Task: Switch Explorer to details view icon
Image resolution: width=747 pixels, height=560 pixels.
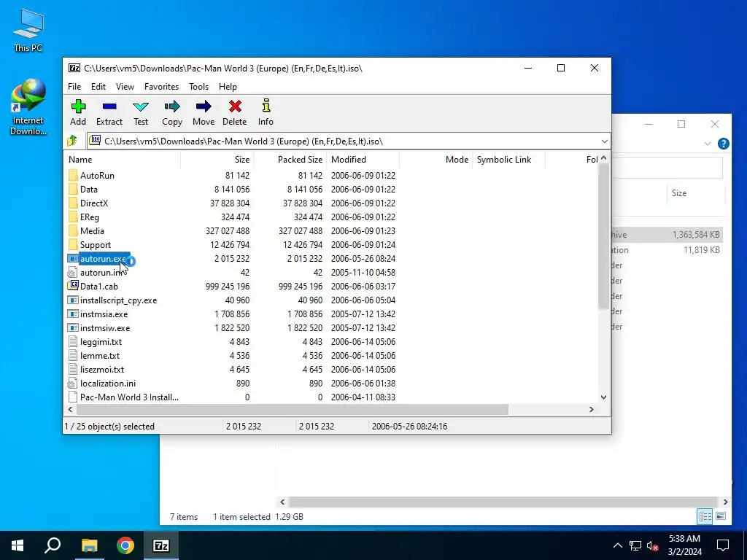Action: pyautogui.click(x=705, y=516)
